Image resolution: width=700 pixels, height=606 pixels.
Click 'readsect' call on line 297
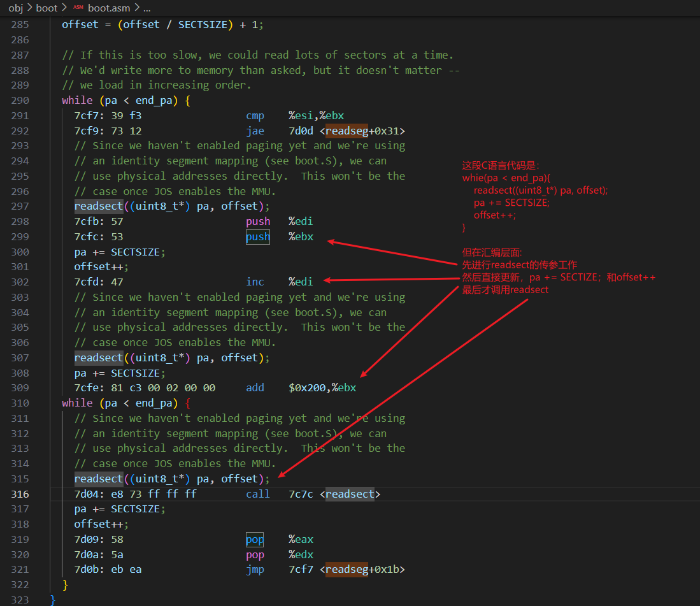(x=99, y=206)
